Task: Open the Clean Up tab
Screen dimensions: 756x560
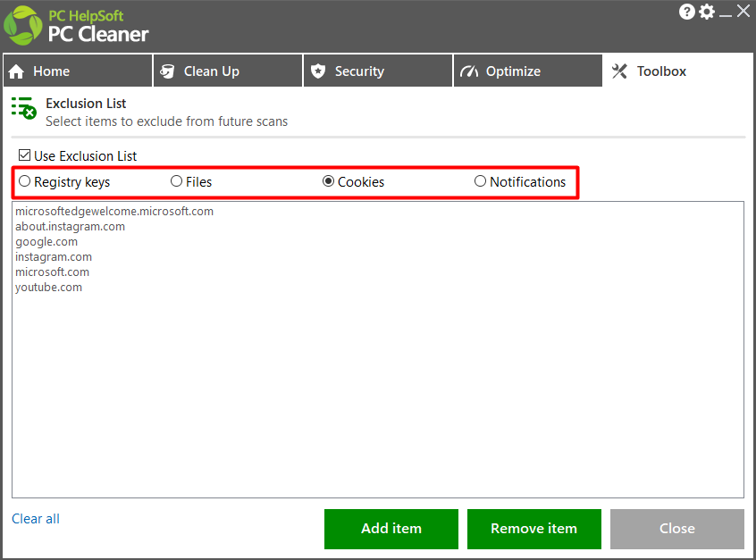Action: click(228, 71)
